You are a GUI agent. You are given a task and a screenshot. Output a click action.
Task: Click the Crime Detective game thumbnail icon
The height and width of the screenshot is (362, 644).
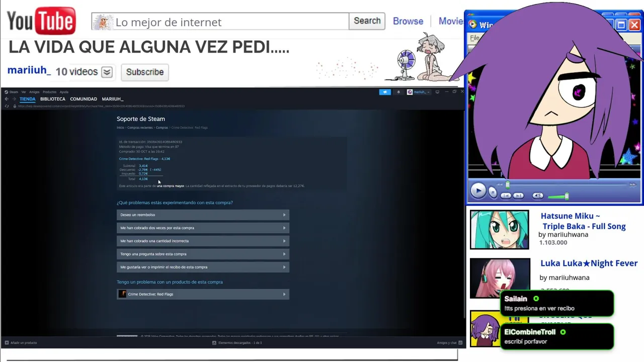[x=122, y=294]
